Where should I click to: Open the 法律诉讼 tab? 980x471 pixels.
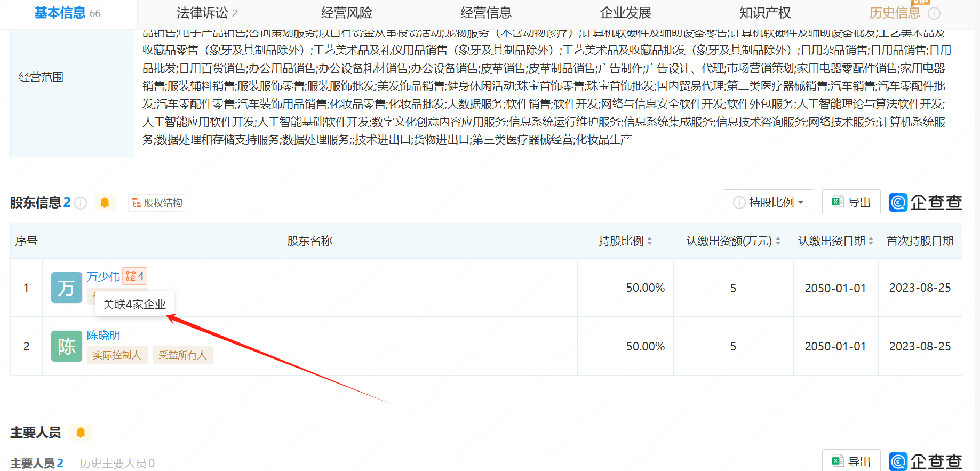point(207,13)
